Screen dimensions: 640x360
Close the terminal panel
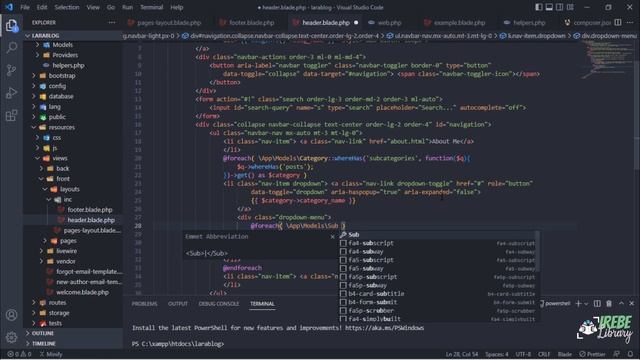(x=632, y=303)
